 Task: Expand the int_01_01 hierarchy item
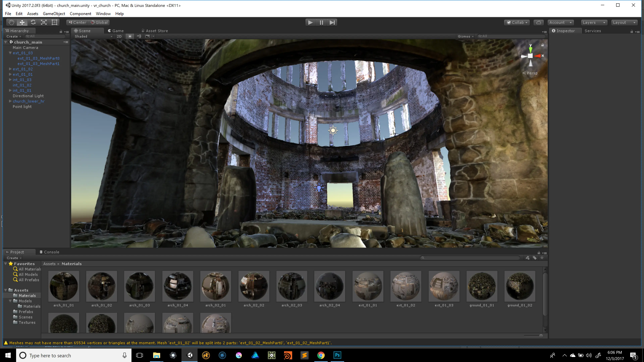(x=10, y=90)
